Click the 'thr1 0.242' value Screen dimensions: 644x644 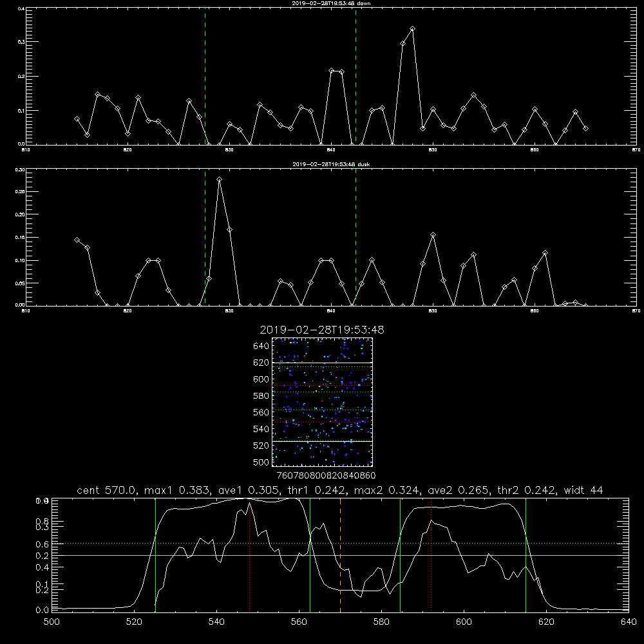click(316, 490)
